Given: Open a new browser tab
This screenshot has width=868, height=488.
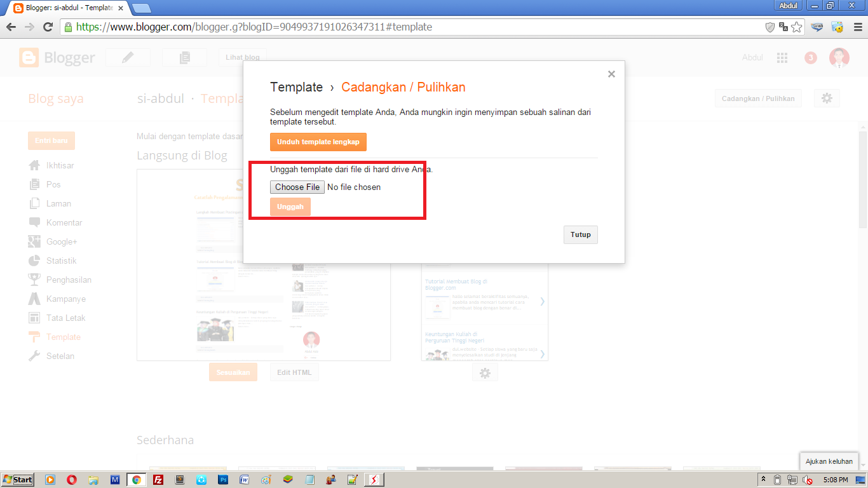Looking at the screenshot, I should (141, 8).
